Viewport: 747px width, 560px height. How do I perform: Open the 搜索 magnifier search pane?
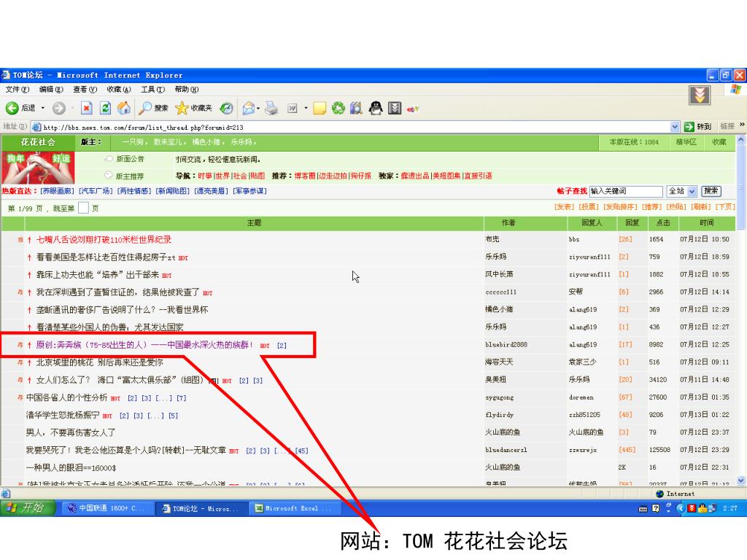(x=153, y=109)
